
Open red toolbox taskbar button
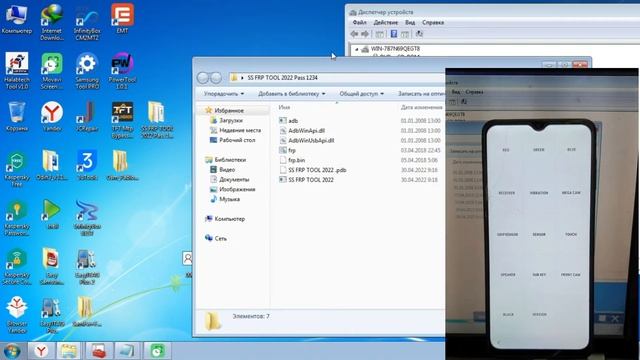pos(98,351)
